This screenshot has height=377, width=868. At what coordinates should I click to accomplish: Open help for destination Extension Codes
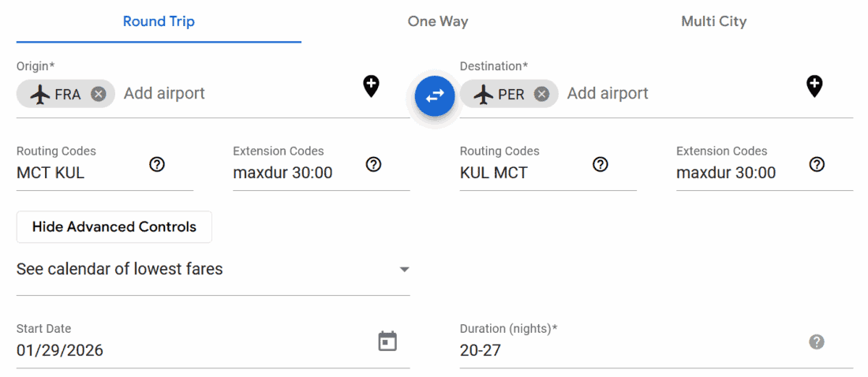click(817, 165)
